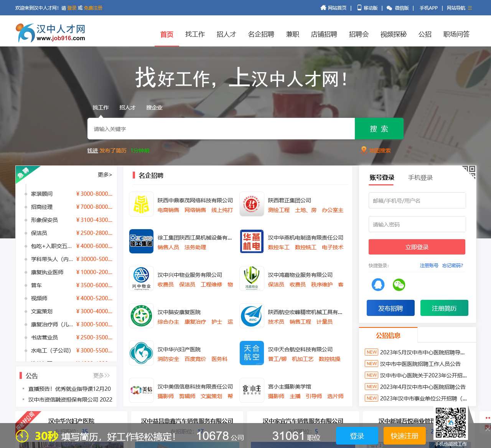Open the 文案策划 job listing

[x=42, y=311]
